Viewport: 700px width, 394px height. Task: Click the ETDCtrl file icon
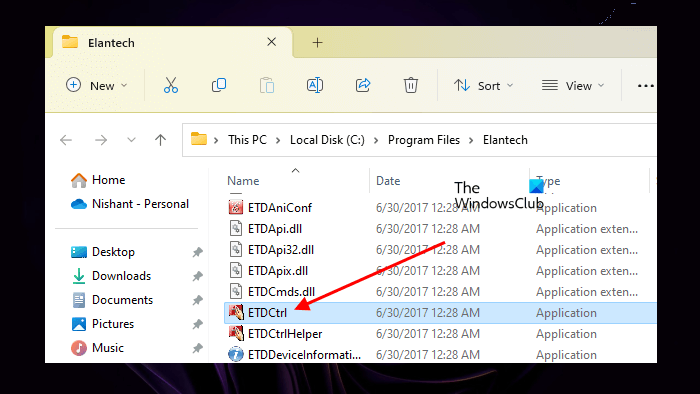click(x=236, y=312)
